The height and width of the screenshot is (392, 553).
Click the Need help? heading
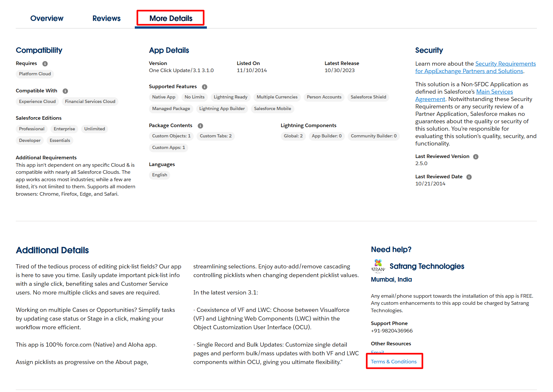[x=391, y=249]
